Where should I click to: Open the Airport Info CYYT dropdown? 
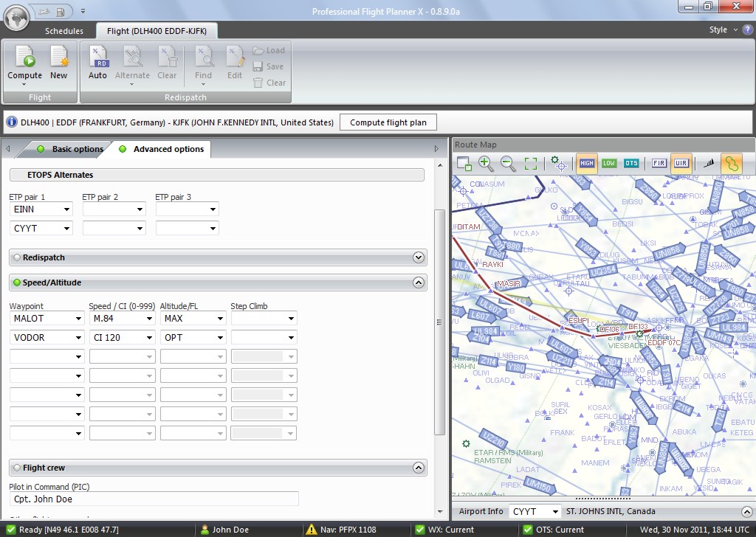(555, 511)
